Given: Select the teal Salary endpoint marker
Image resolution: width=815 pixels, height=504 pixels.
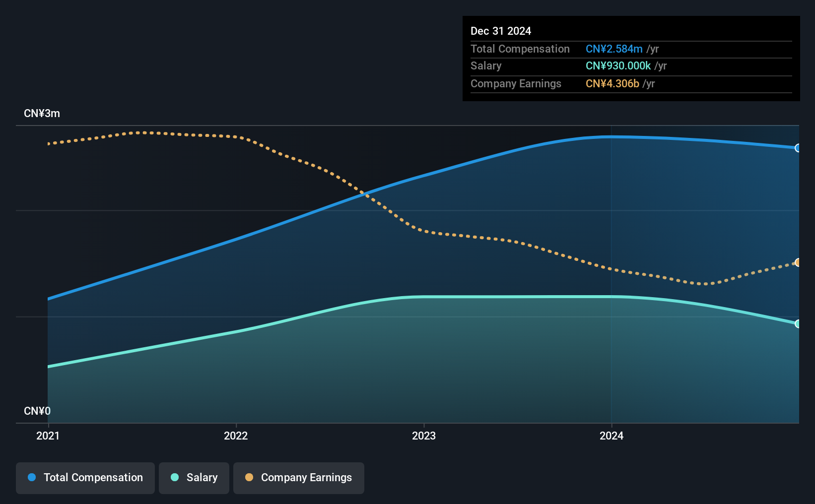Looking at the screenshot, I should coord(798,324).
